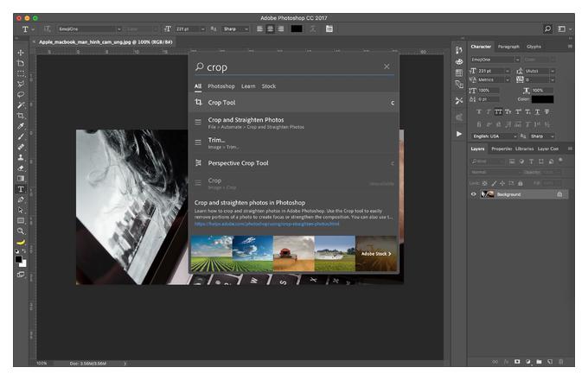Toggle Underline style in Character panel
The image size is (588, 380).
tap(537, 111)
